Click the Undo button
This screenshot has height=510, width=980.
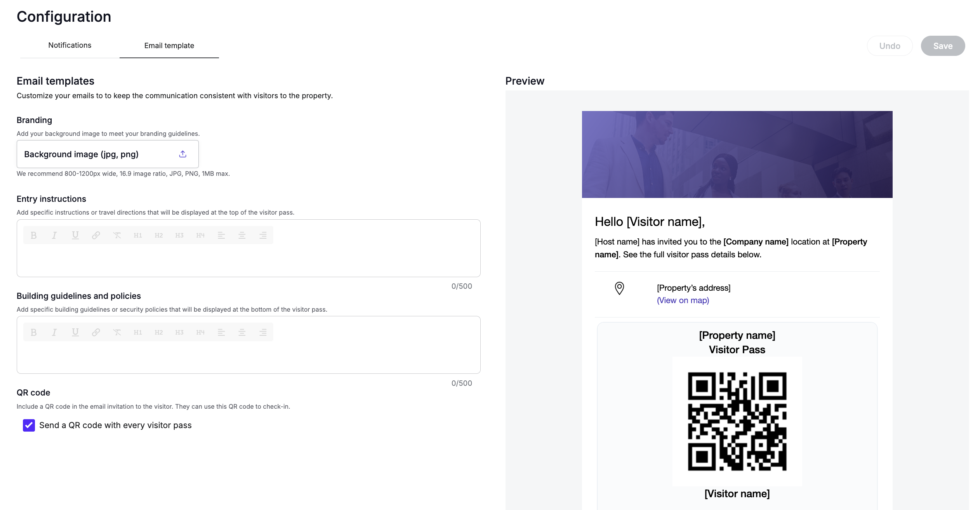click(890, 46)
